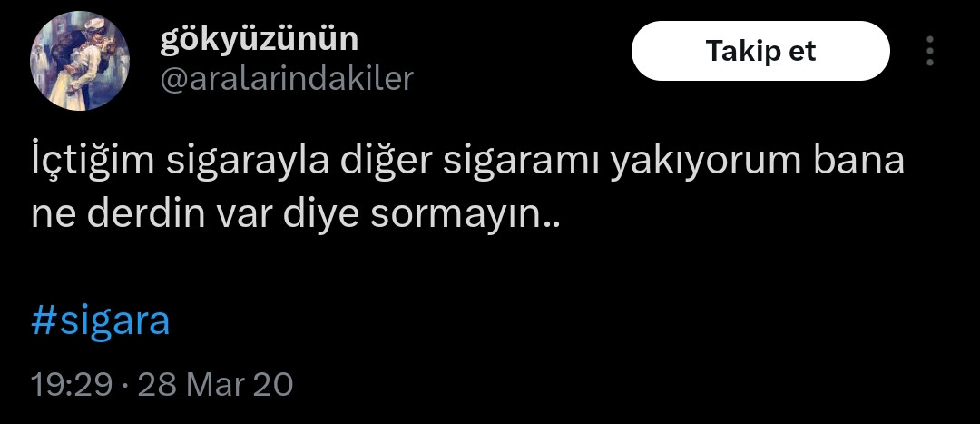Tap the white Takip et pill button
The width and height of the screenshot is (980, 424).
760,51
